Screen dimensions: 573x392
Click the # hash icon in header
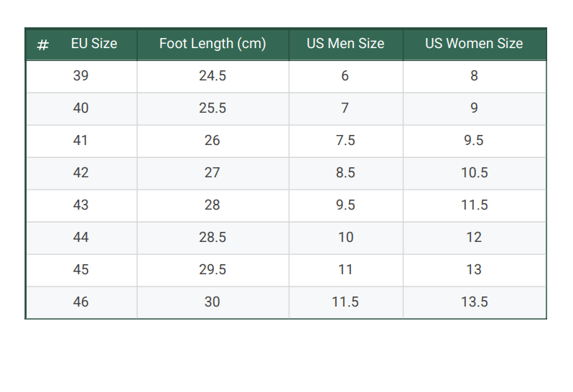[x=43, y=45]
